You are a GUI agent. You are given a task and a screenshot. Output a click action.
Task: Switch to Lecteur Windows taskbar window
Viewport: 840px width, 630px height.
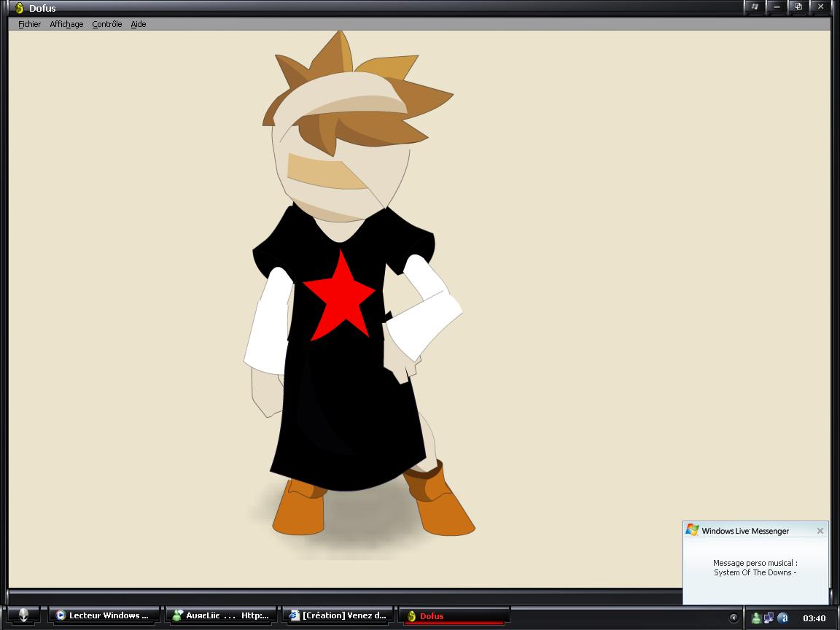105,615
